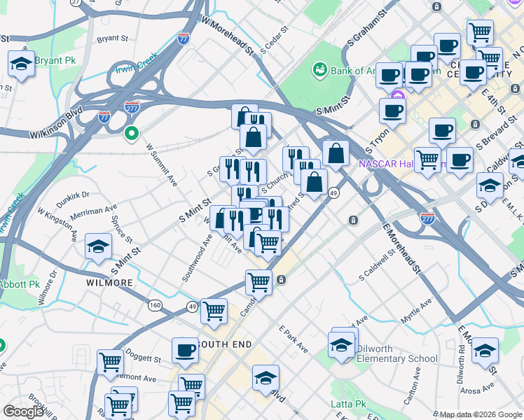Click the coffee cup marker above S Tryon label
524x420 pixels.
[393, 112]
